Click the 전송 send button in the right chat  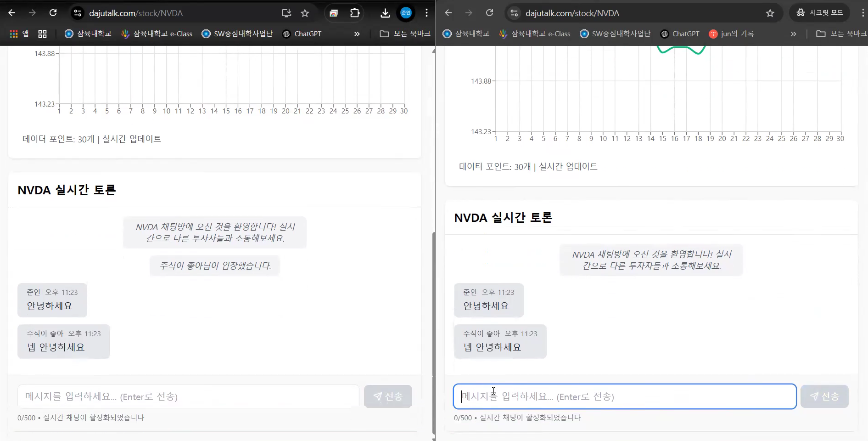pyautogui.click(x=824, y=396)
